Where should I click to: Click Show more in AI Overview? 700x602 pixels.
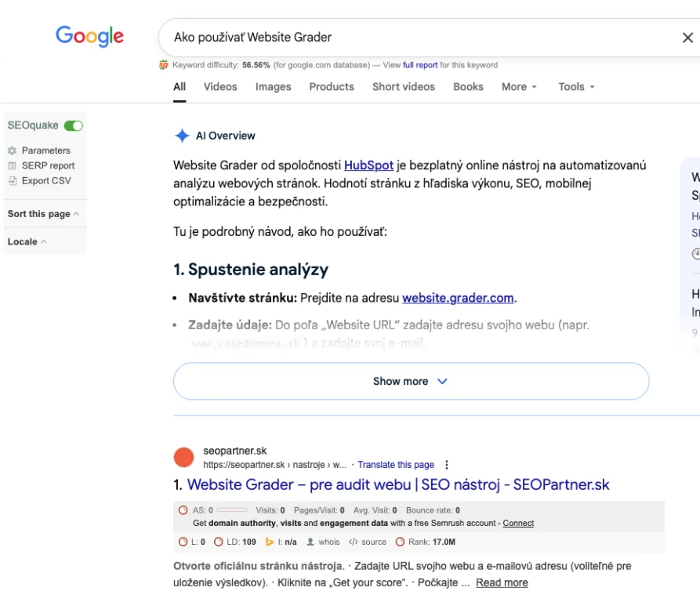(411, 382)
